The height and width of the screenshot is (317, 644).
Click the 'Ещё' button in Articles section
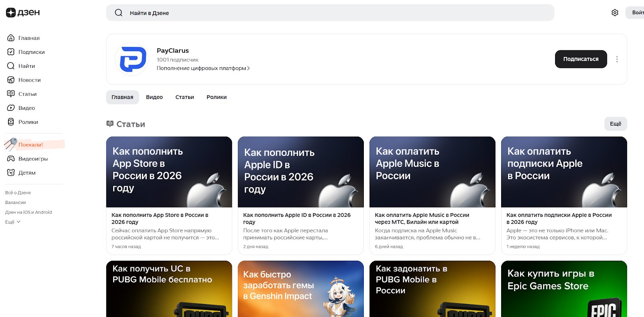(x=615, y=124)
